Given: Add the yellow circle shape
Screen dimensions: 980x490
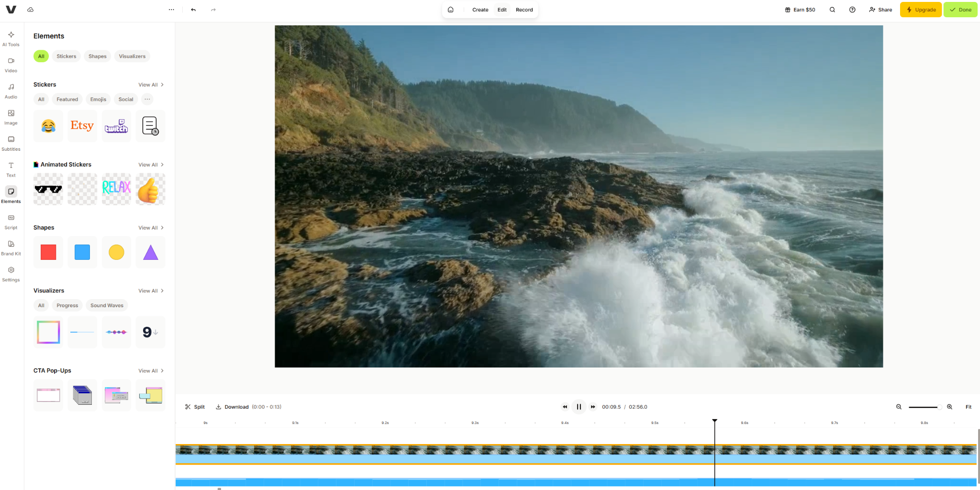Looking at the screenshot, I should point(116,252).
